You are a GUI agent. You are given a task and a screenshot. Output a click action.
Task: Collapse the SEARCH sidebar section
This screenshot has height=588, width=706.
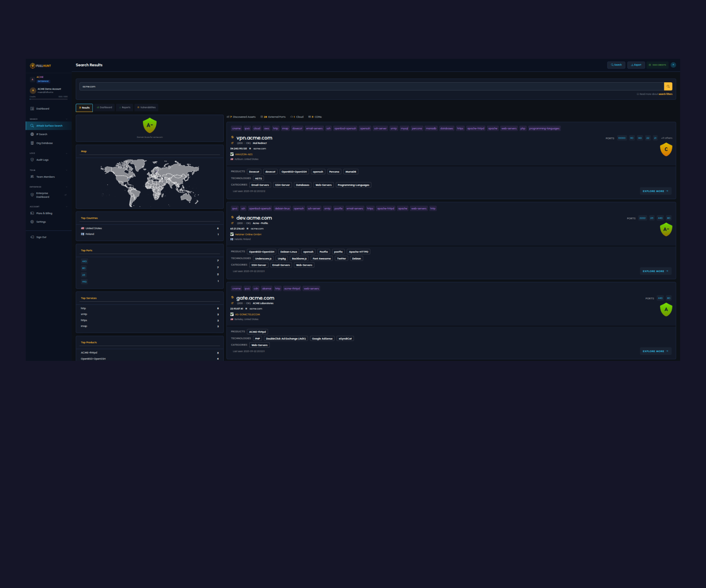67,119
